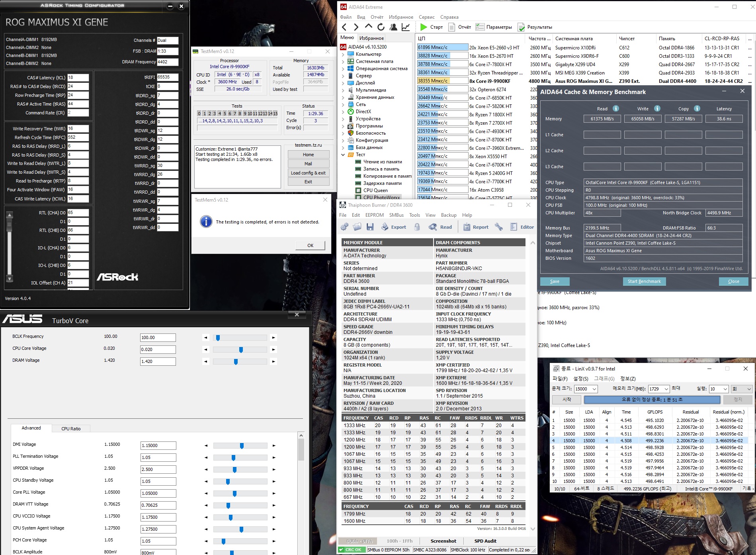Open the EEPROM menu in Thaiphoon Burner
Screen dimensions: 756x555
pyautogui.click(x=375, y=215)
